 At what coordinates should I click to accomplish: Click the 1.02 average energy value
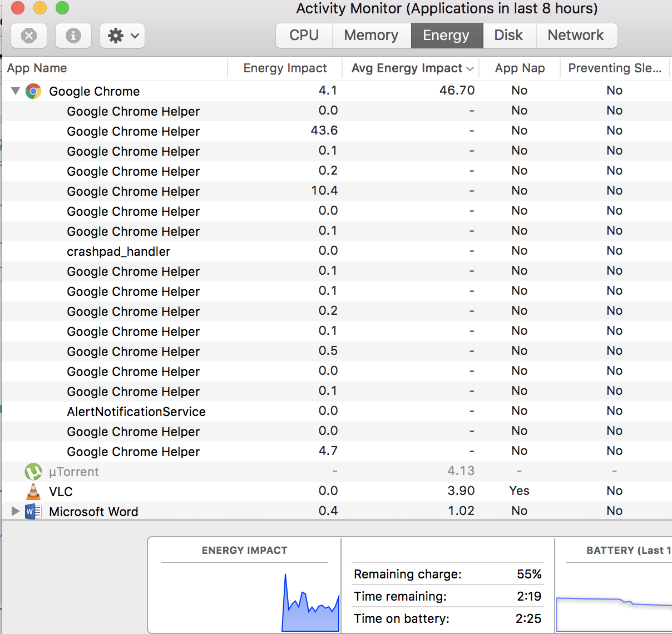(461, 511)
